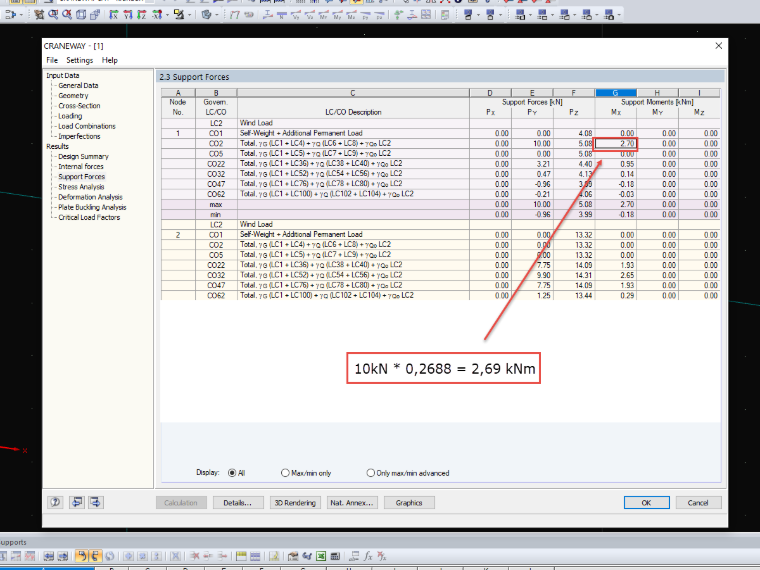Click the wireframe cube view icon
Image resolution: width=760 pixels, height=570 pixels.
click(x=81, y=15)
